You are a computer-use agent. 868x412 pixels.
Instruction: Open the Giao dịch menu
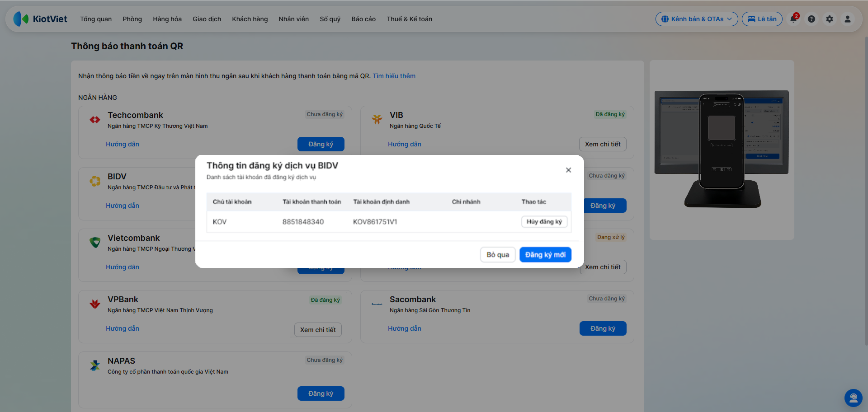pyautogui.click(x=207, y=19)
